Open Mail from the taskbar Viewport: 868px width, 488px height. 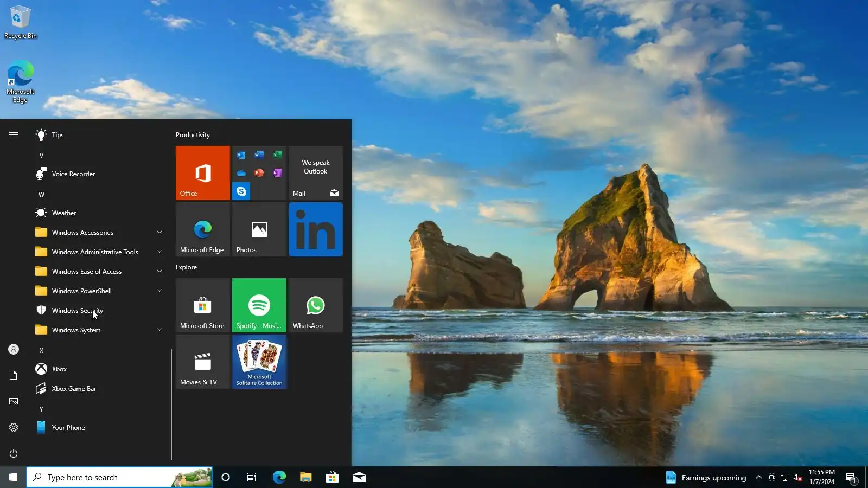359,477
